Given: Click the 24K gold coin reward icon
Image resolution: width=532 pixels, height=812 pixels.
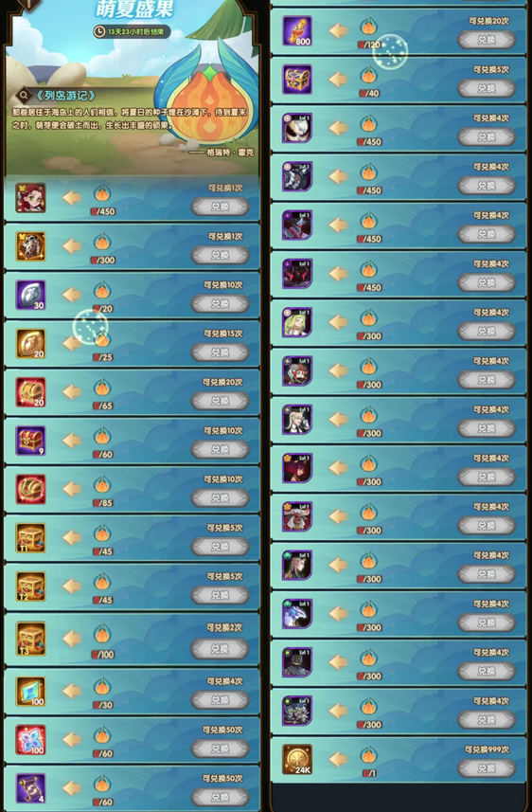Looking at the screenshot, I should tap(297, 759).
